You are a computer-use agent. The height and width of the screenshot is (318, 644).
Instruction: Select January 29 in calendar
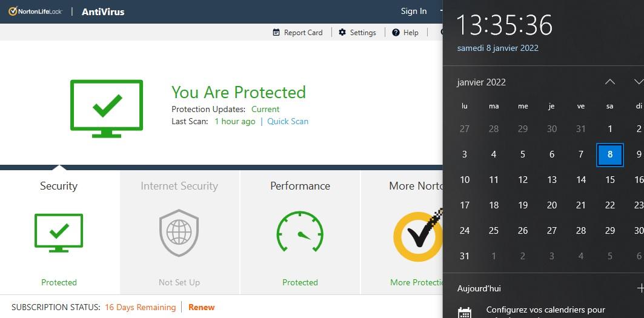coord(610,231)
